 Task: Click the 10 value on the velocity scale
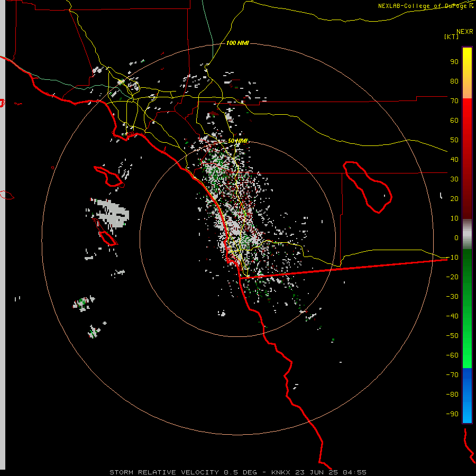point(454,218)
